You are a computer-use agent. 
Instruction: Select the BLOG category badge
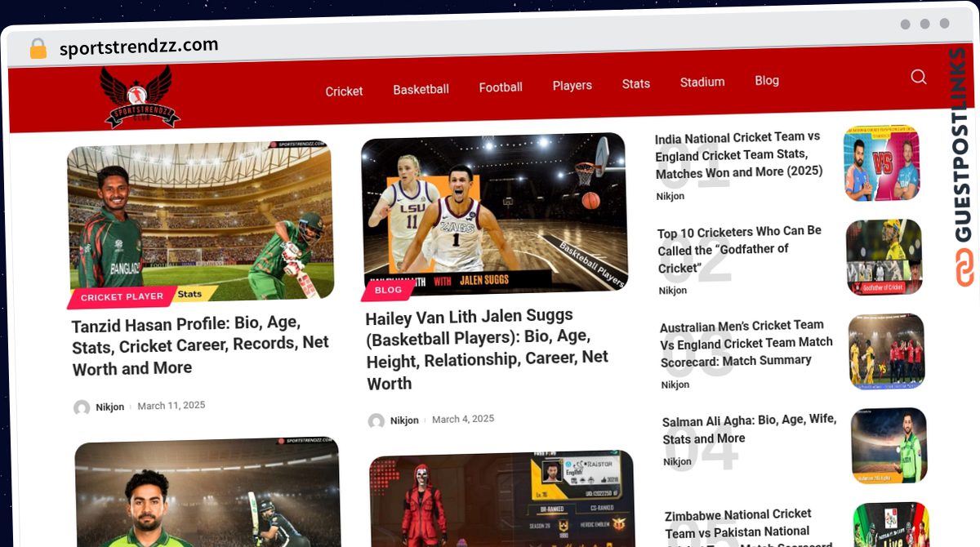(388, 290)
